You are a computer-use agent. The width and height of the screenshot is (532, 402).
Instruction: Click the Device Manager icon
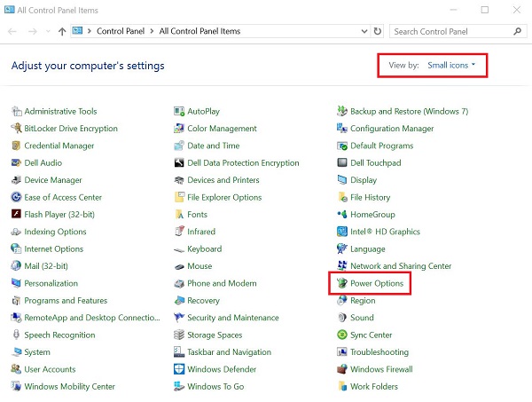coord(16,180)
